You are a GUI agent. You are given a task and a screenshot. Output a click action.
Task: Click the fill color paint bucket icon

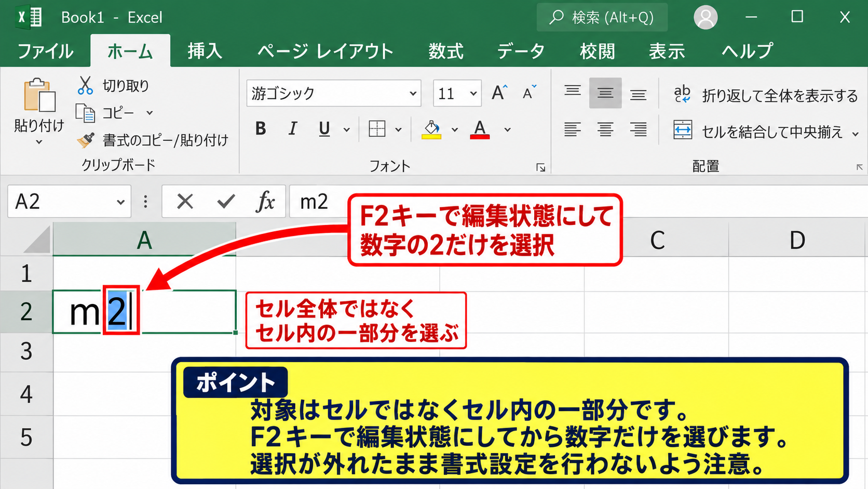431,129
